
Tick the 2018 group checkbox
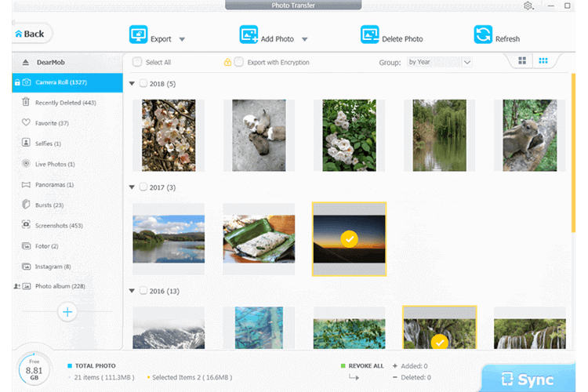point(143,84)
